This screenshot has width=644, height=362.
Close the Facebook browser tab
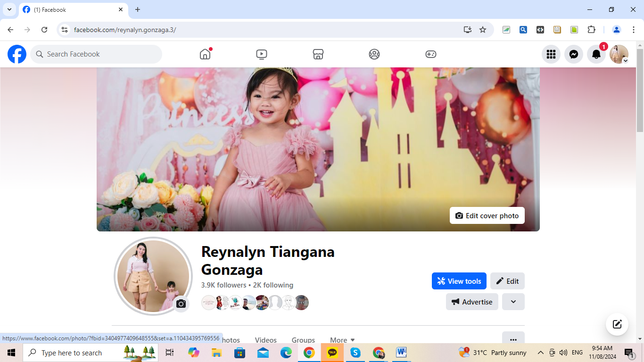(121, 9)
